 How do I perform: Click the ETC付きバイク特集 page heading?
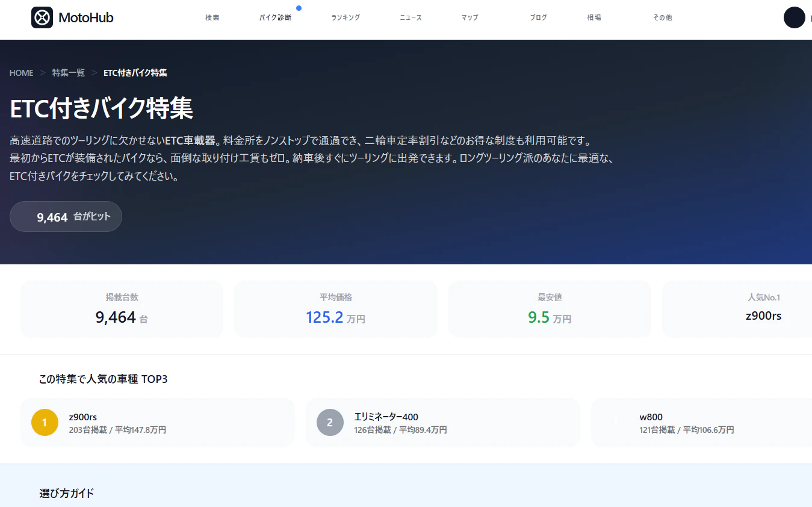click(101, 108)
